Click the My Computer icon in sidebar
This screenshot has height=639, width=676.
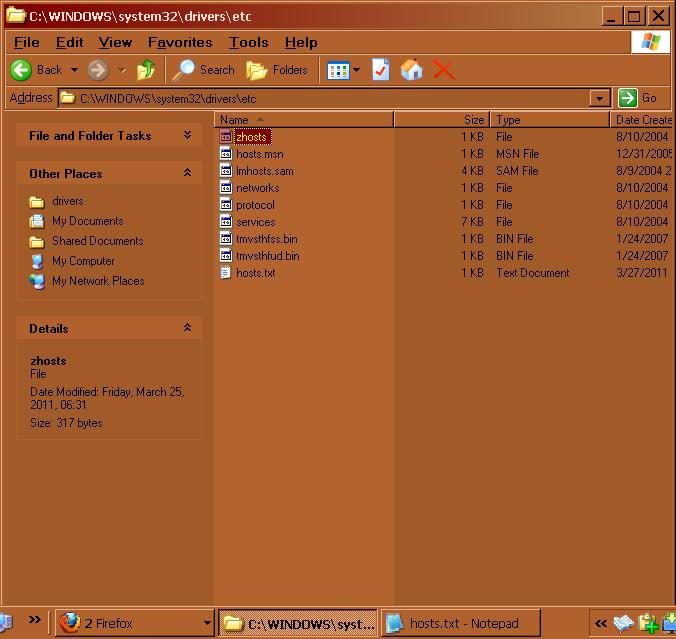[x=38, y=261]
